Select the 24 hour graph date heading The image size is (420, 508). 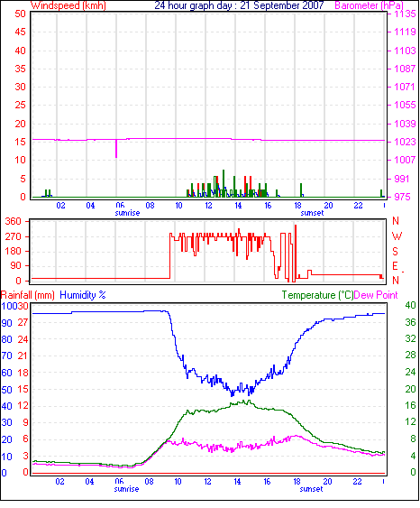click(x=239, y=5)
